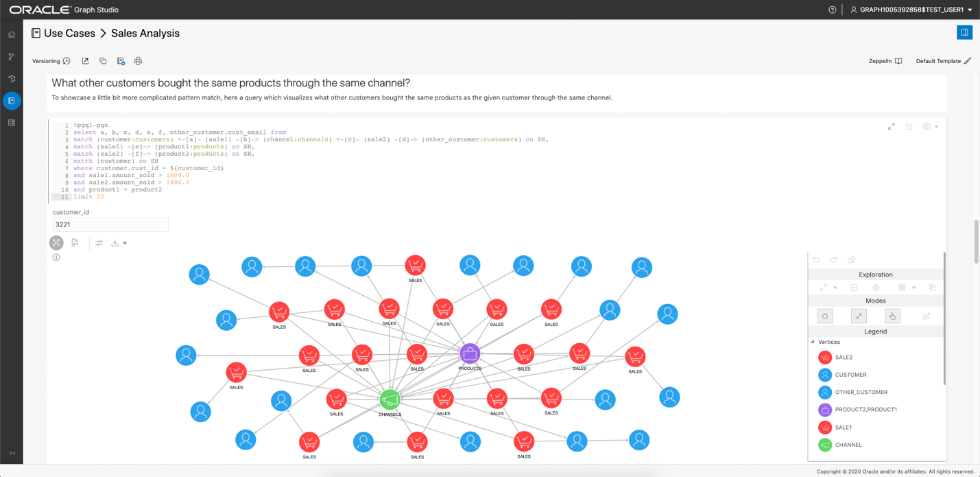980x477 pixels.
Task: Open visualization settings sliders icon
Action: pos(99,243)
